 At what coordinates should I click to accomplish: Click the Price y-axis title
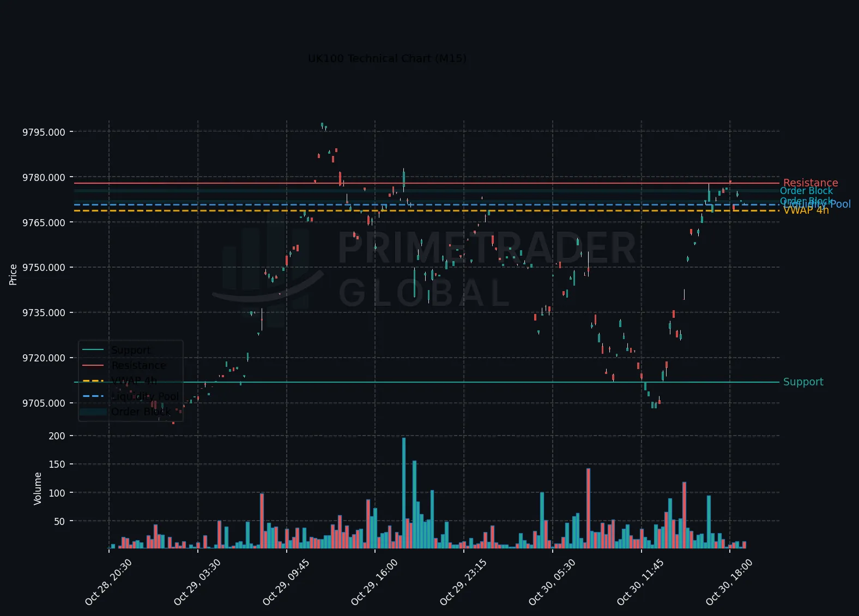[x=13, y=275]
